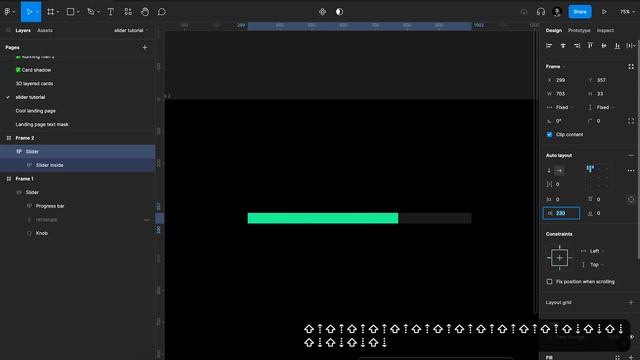
Task: Select the Frame tool
Action: tap(50, 12)
